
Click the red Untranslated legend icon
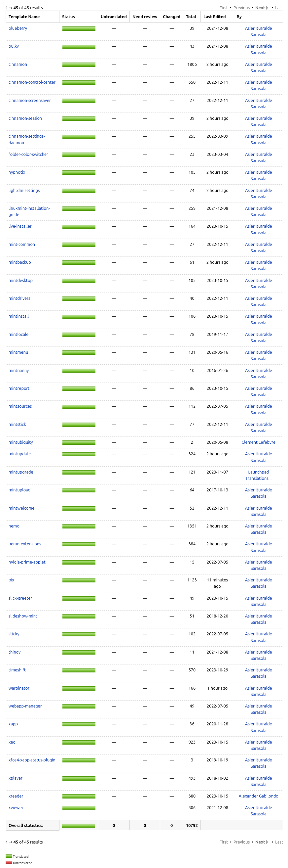click(x=9, y=863)
